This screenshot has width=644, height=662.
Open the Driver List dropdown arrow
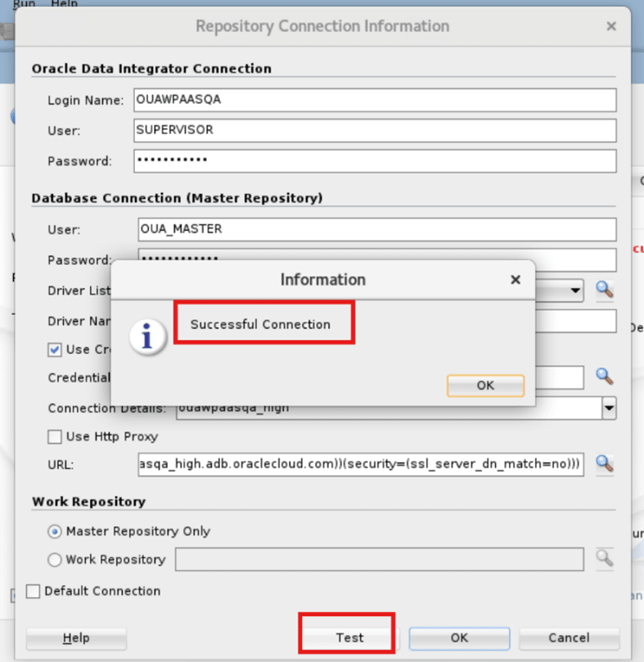point(574,290)
